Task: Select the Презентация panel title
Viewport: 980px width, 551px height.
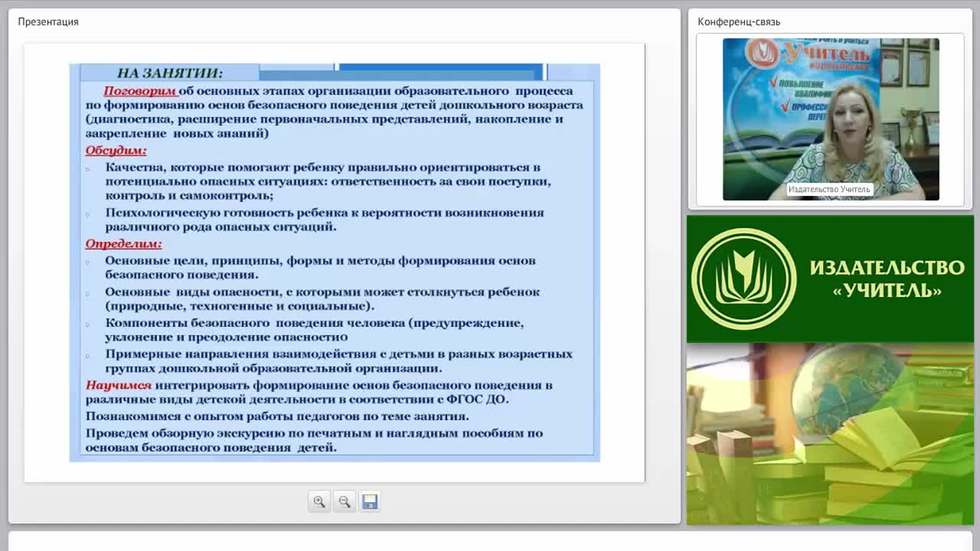Action: click(48, 21)
